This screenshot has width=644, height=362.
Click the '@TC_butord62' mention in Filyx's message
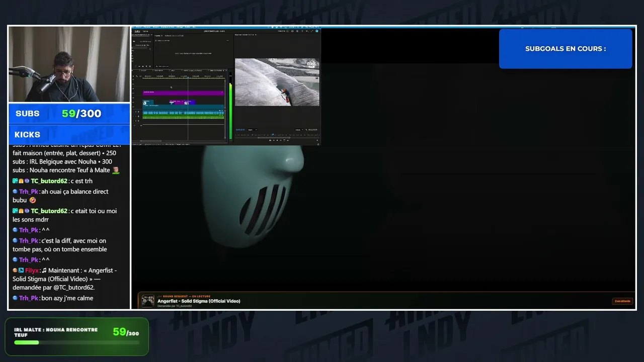click(74, 288)
